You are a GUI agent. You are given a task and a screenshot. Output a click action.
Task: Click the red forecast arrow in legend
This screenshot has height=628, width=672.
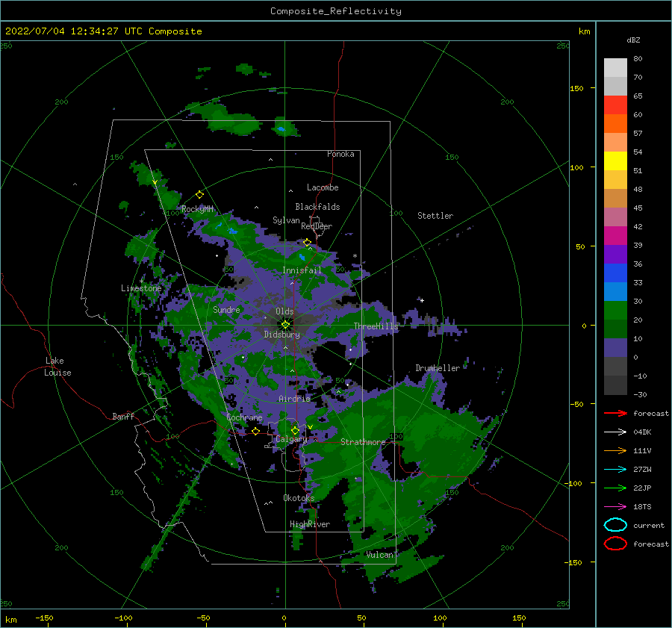tap(615, 413)
